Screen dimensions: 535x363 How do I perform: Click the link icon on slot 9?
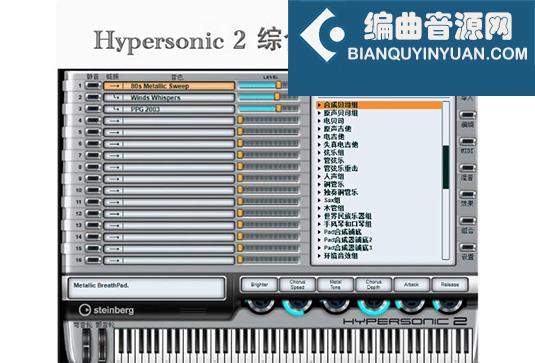pos(115,179)
